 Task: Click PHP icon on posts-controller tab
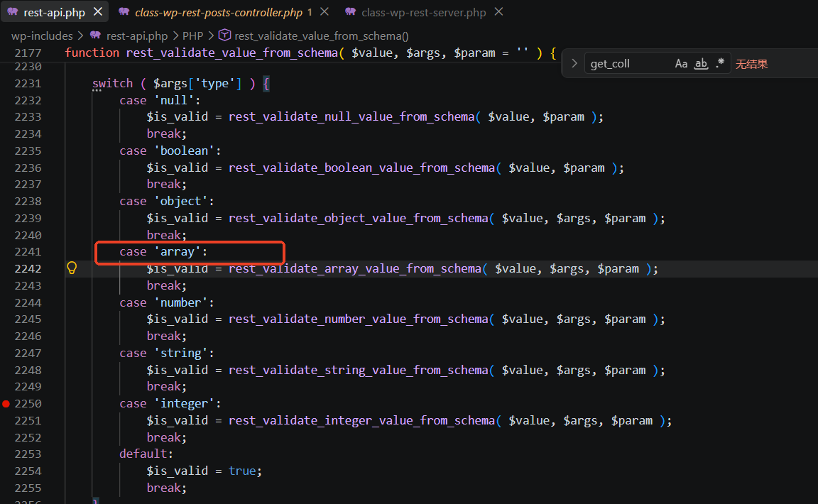coord(124,11)
